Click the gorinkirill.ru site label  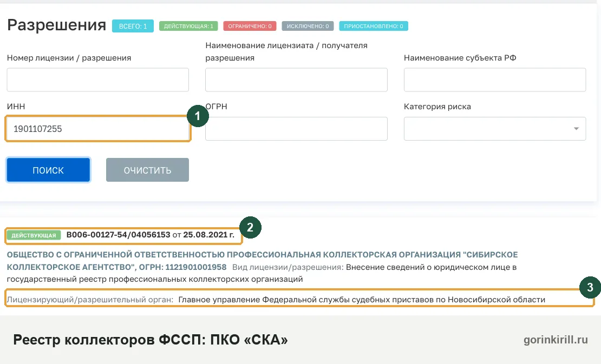[556, 340]
